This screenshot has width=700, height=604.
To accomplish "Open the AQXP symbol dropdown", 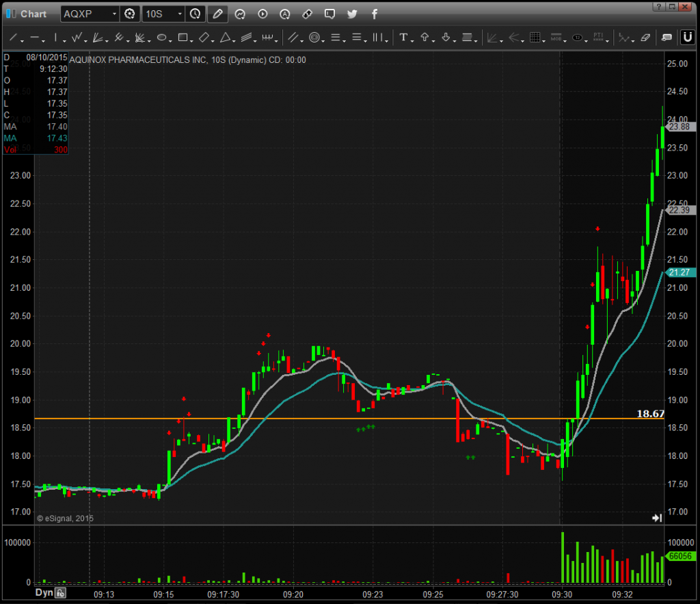I will (x=114, y=14).
